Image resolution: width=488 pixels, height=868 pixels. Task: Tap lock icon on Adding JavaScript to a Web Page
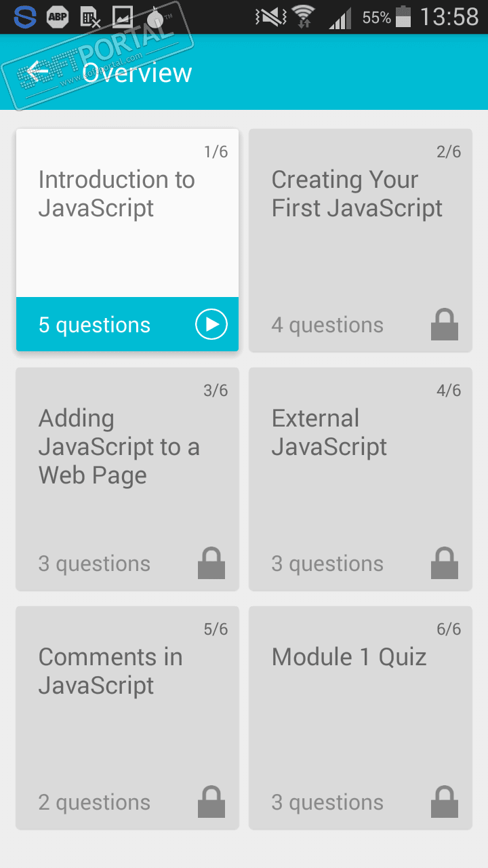211,564
